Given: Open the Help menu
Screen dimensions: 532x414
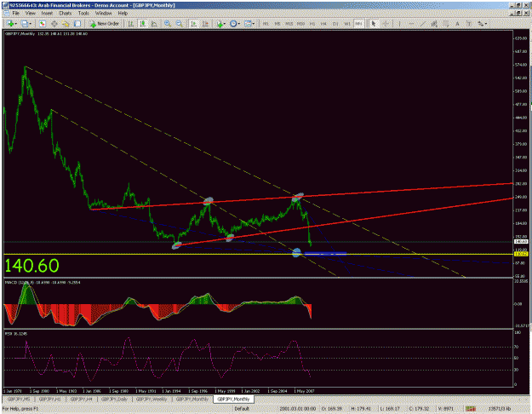Looking at the screenshot, I should (x=123, y=14).
